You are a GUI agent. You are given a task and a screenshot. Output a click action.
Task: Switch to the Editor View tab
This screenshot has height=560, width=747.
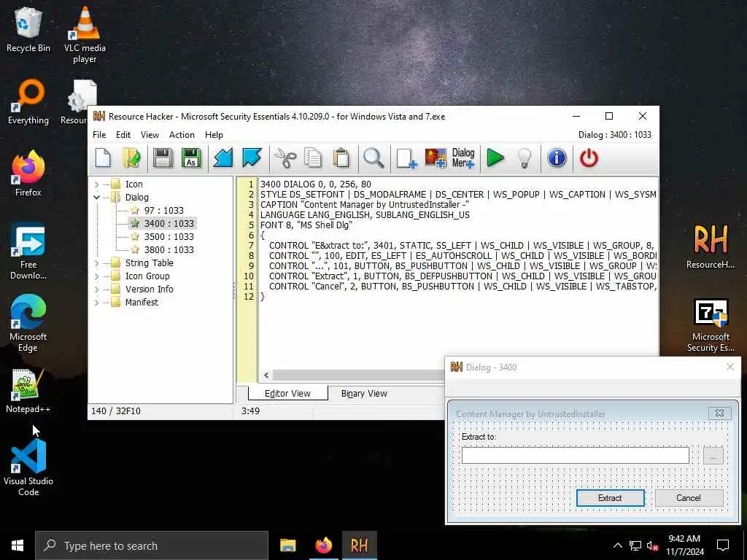click(287, 393)
